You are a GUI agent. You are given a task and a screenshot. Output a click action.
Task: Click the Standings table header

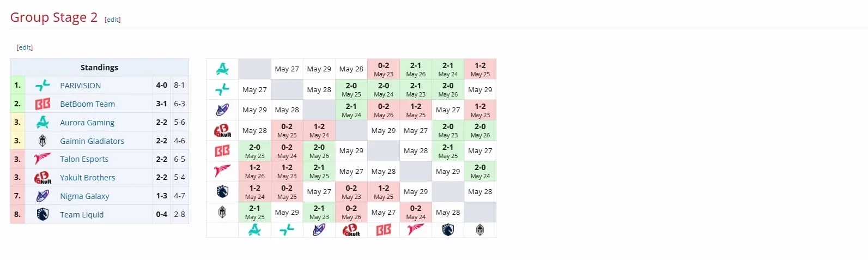click(99, 68)
